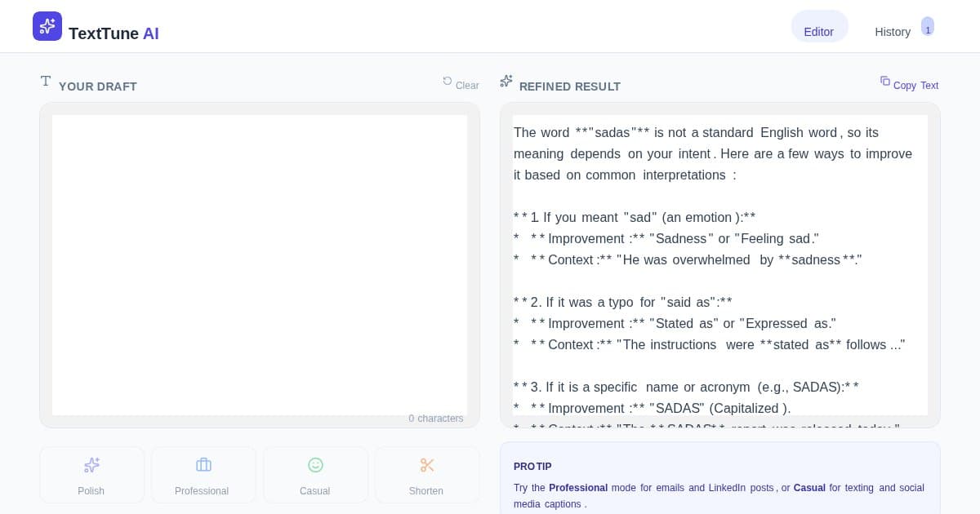The height and width of the screenshot is (514, 980).
Task: Click the bold 'Professional' word in the Pro Tip
Action: [x=578, y=488]
